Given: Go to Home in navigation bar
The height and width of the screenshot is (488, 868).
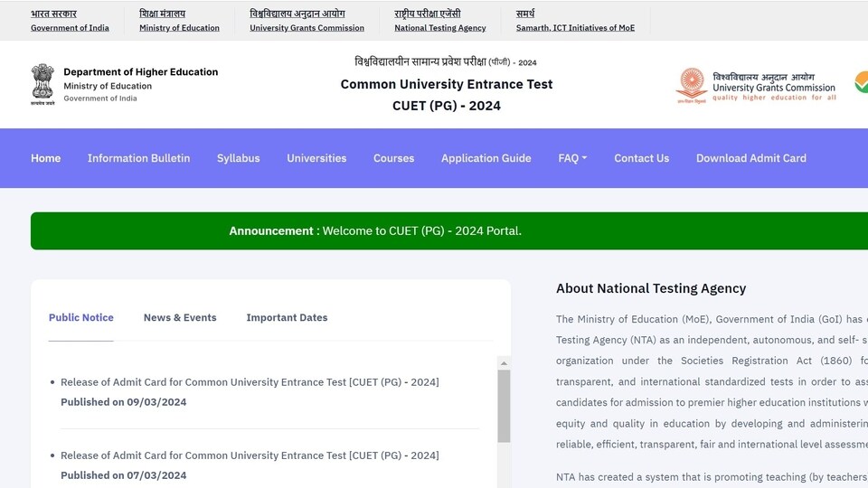Looking at the screenshot, I should (45, 158).
